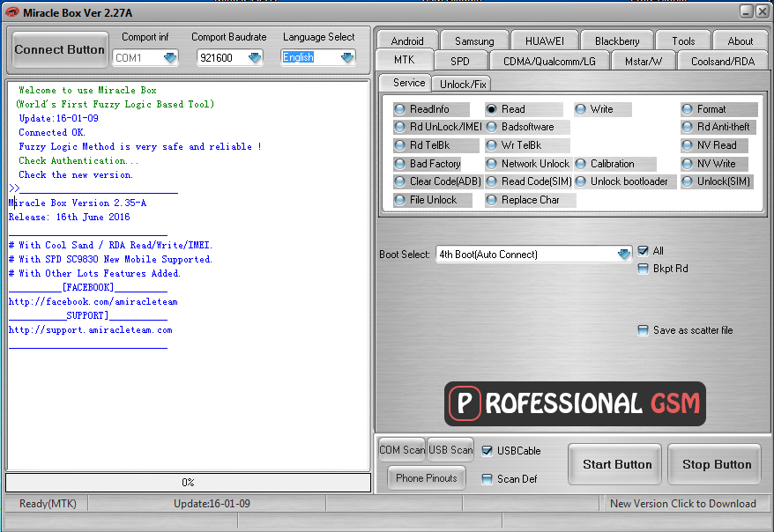Choose the File Unlock radio option

point(433,200)
